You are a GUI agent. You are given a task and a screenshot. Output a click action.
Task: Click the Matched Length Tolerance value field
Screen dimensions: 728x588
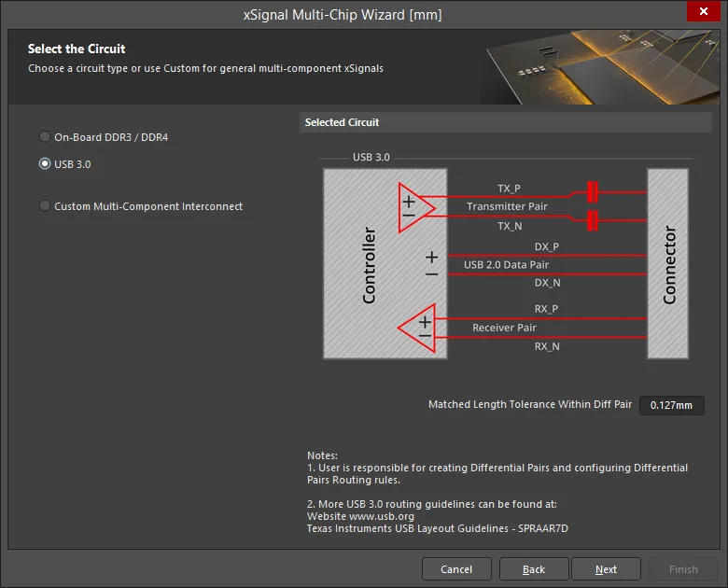671,405
